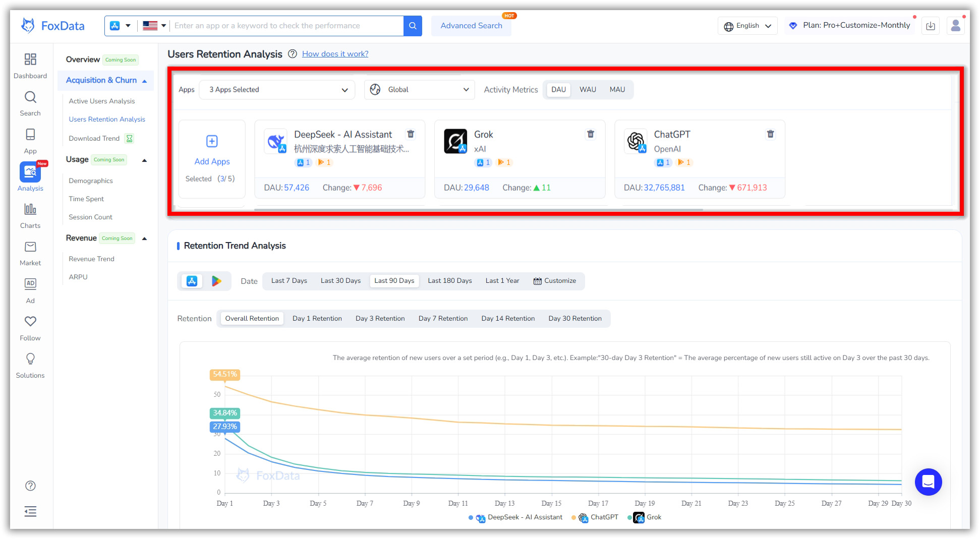Select the Day 3 Retention tab
This screenshot has height=539, width=980.
tap(380, 319)
